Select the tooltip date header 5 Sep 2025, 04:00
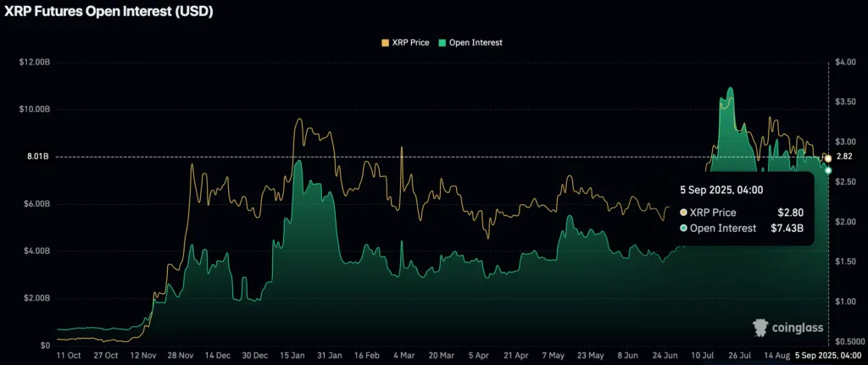Viewport: 868px width, 365px height. pyautogui.click(x=721, y=191)
